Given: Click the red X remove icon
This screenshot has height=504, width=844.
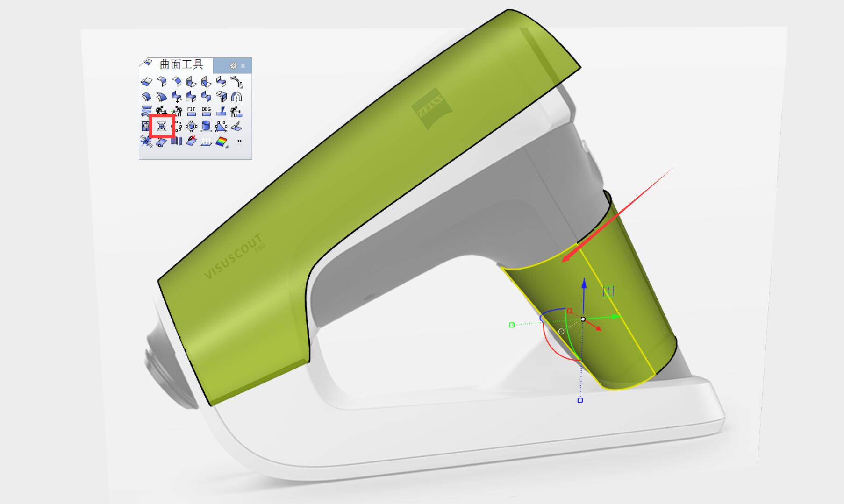Looking at the screenshot, I should click(191, 141).
